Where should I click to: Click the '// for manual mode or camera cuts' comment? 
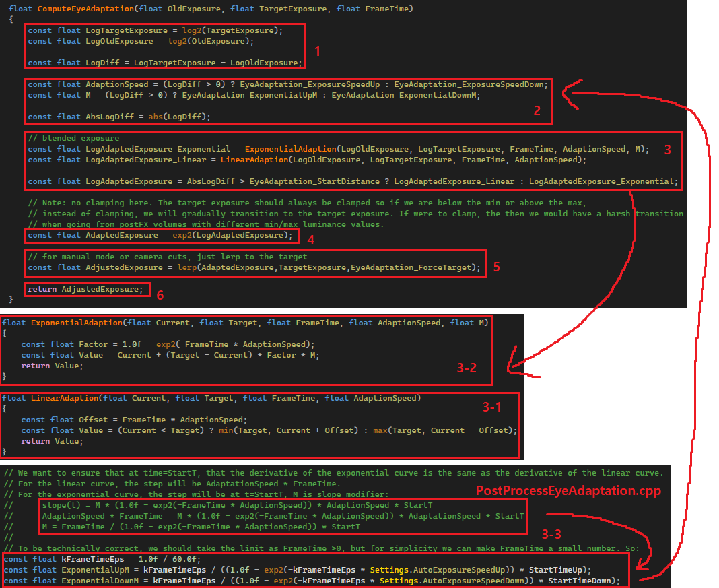click(168, 257)
